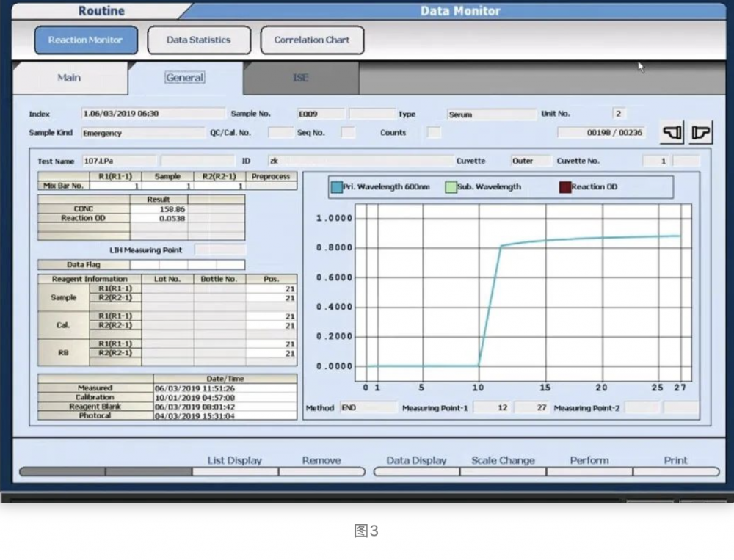Go to next sample with right-pointing hand icon
The height and width of the screenshot is (560, 734).
(700, 133)
